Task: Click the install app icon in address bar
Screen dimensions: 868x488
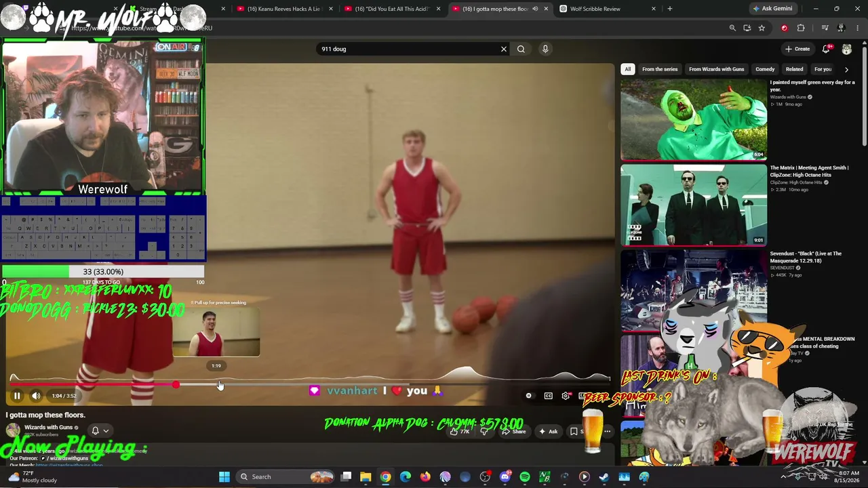Action: (x=747, y=28)
